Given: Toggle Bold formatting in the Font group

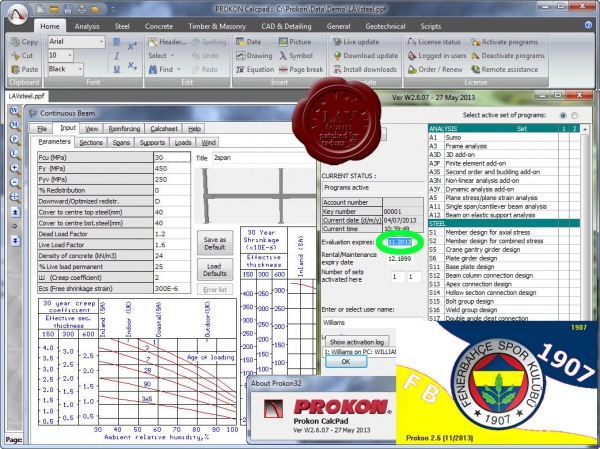Looking at the screenshot, I should 117,42.
